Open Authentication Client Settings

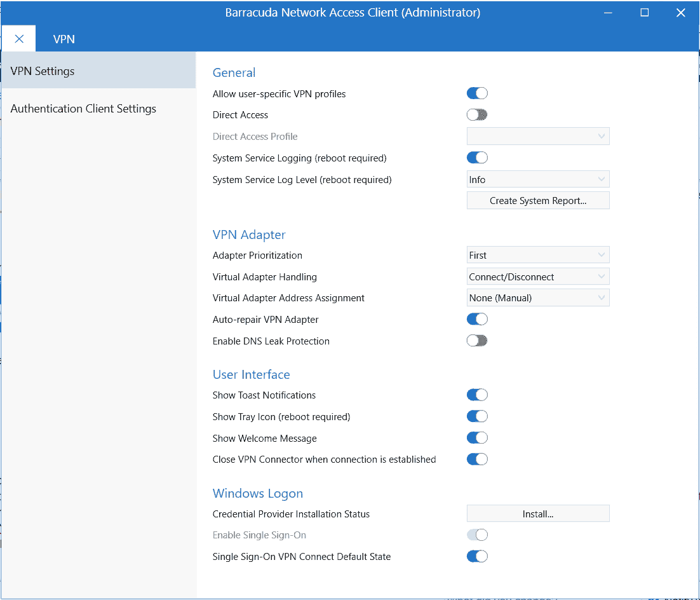98,109
